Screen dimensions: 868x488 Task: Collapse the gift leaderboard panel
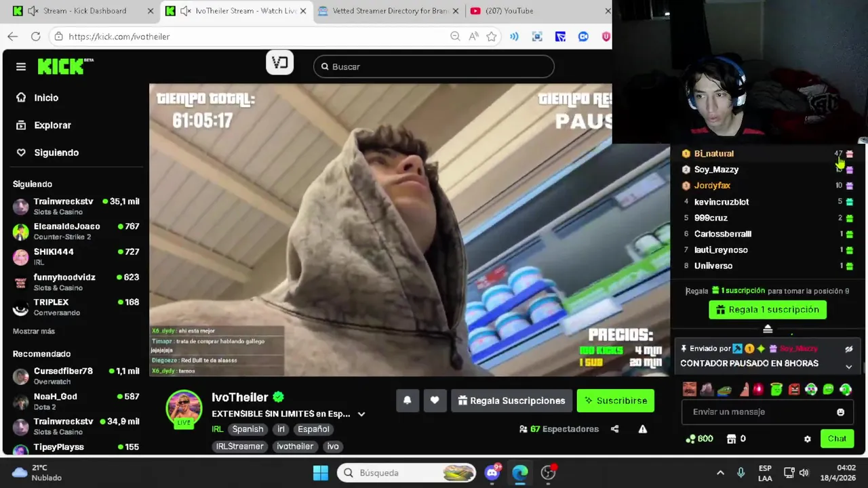point(768,329)
